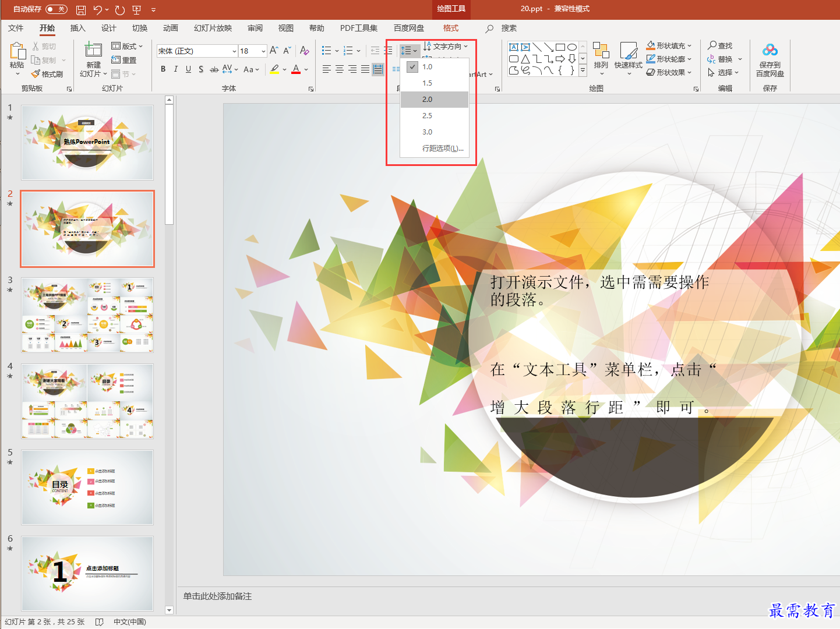Insert a new slide with 新建幻灯片

click(x=93, y=59)
